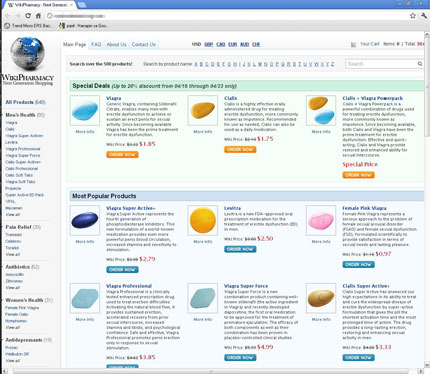Click the browser home icon
This screenshot has width=430, height=374.
pos(38,16)
